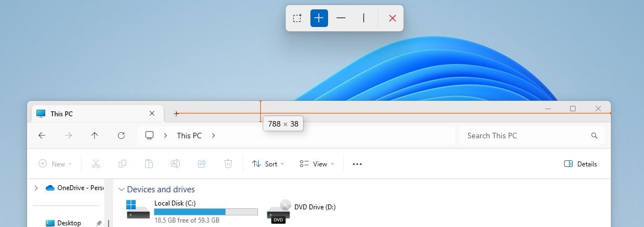Image resolution: width=644 pixels, height=227 pixels.
Task: Click the Rename icon
Action: point(175,164)
